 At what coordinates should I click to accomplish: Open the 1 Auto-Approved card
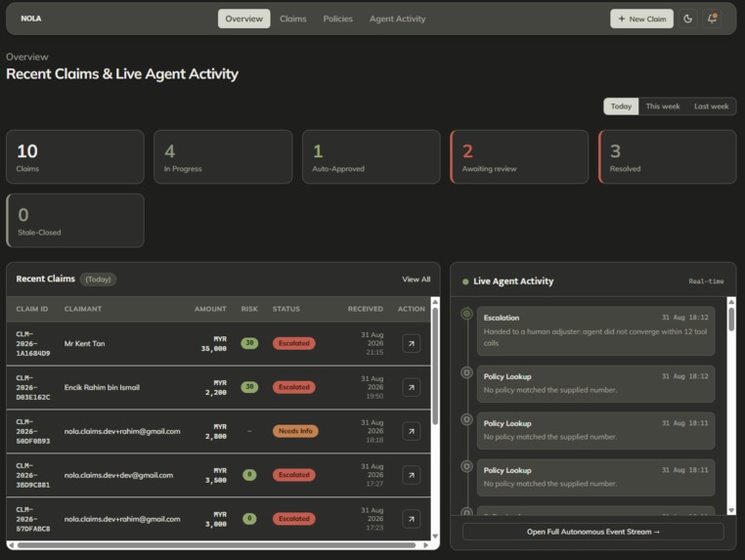point(372,156)
